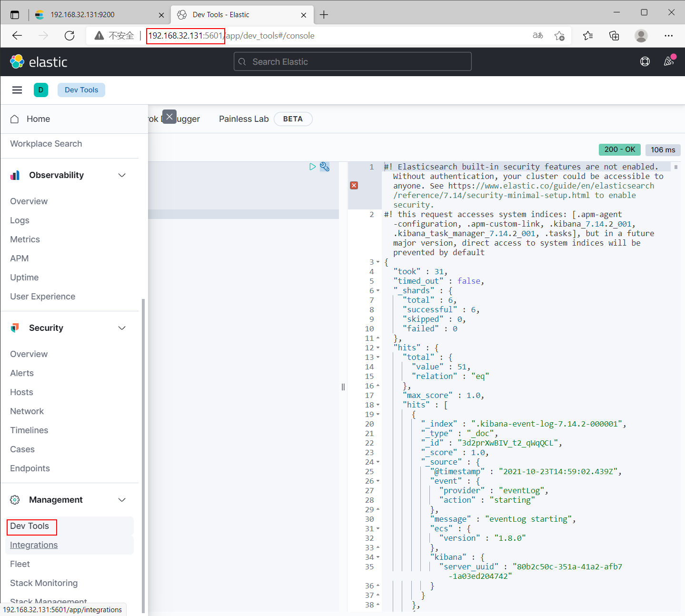Click the Dev Tools breadcrumb badge
The width and height of the screenshot is (685, 616).
(81, 90)
